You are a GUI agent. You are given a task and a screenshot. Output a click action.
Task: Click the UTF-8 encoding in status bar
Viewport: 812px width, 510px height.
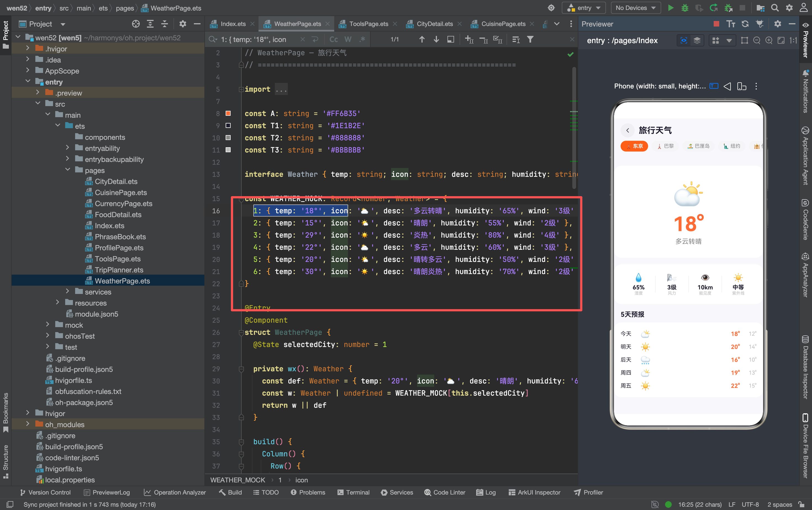click(750, 504)
